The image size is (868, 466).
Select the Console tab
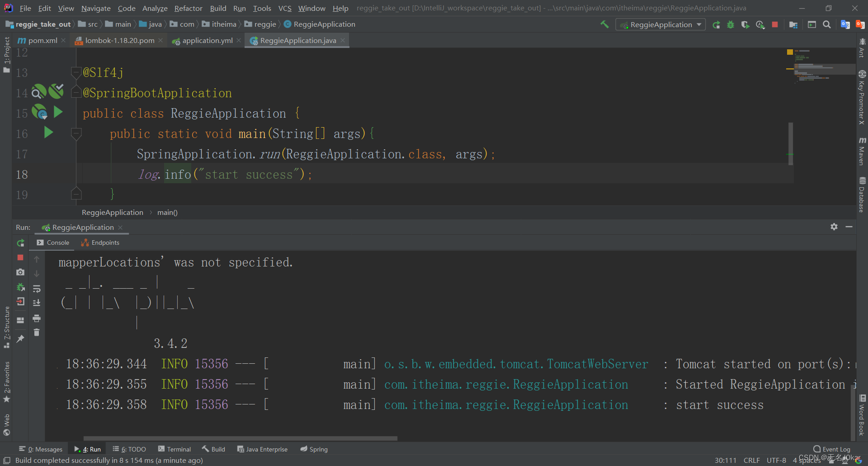[53, 243]
